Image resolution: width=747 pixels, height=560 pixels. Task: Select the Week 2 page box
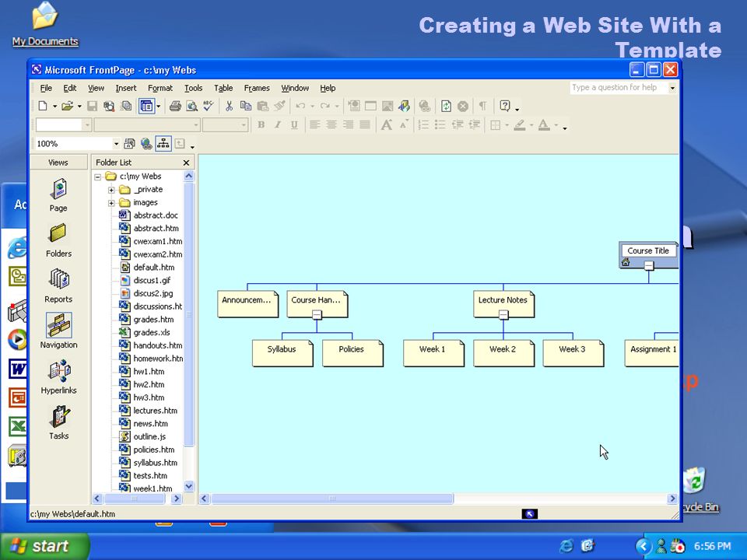[503, 353]
